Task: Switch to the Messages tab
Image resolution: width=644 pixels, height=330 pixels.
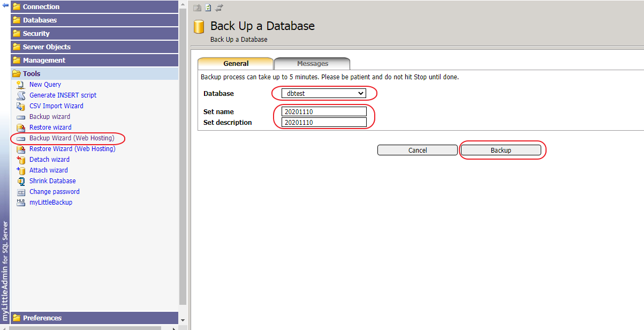Action: (x=313, y=64)
